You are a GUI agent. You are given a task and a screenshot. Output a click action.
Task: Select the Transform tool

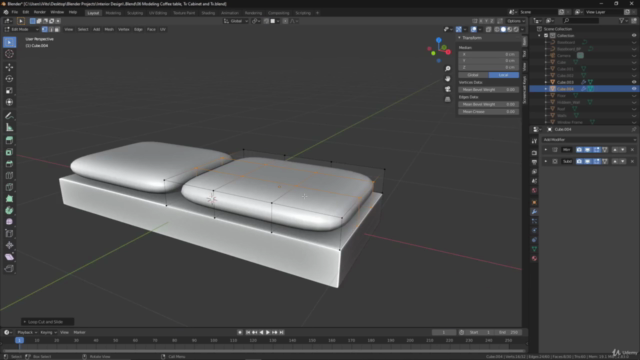pos(9,102)
